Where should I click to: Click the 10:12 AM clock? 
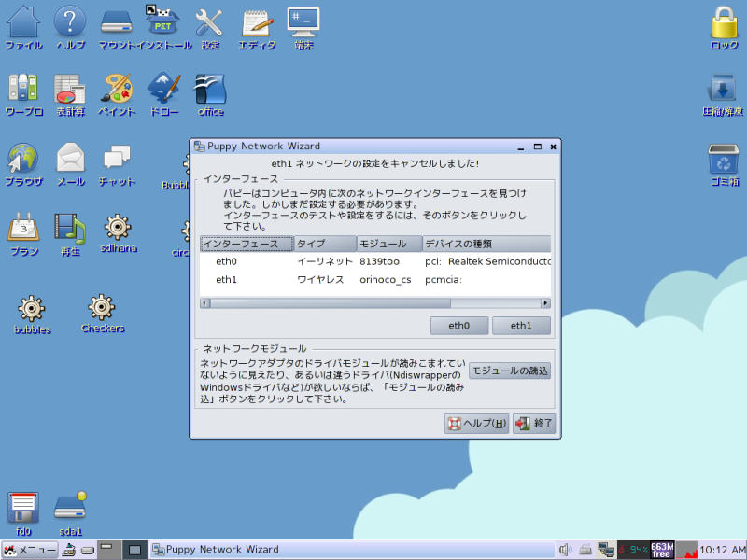(x=722, y=550)
